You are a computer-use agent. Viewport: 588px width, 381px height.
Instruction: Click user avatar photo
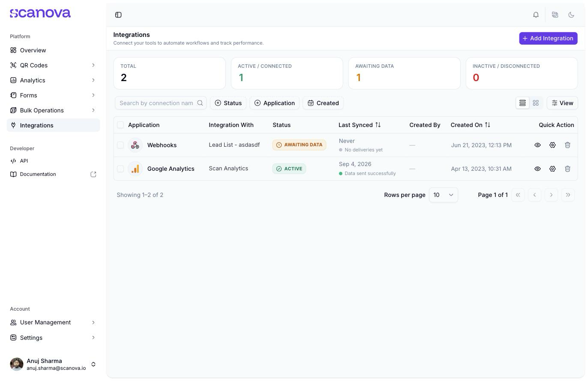17,364
